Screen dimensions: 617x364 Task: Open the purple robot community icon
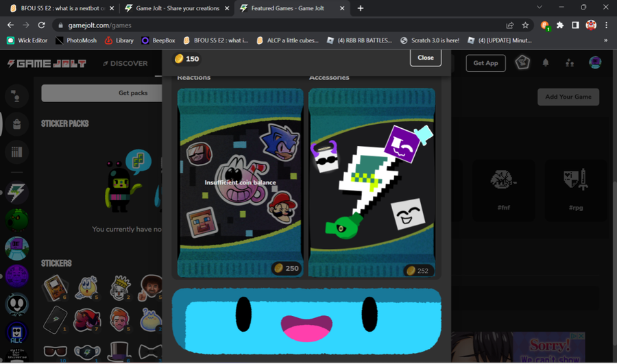pyautogui.click(x=16, y=248)
